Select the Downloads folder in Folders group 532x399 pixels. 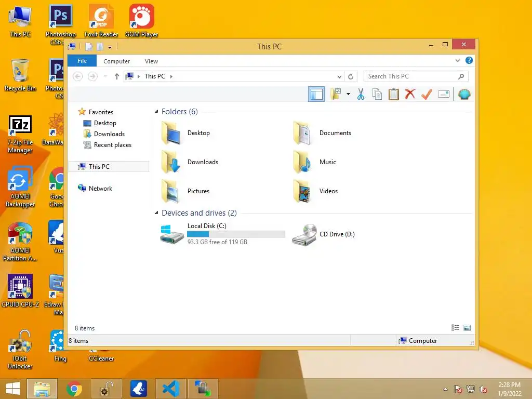click(190, 162)
